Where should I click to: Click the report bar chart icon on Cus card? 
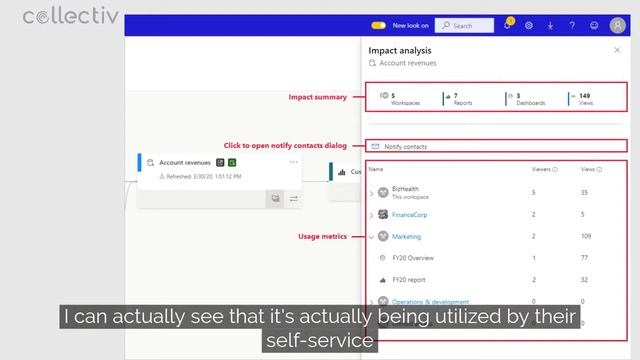pyautogui.click(x=342, y=172)
